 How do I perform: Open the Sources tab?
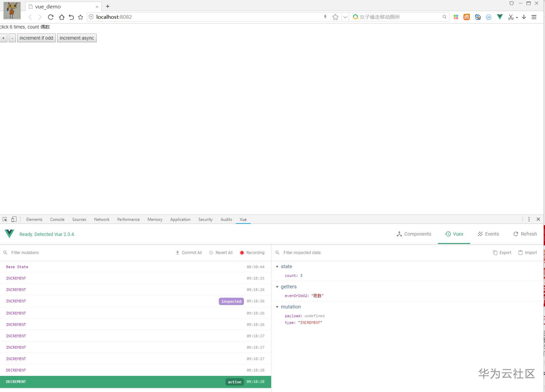coord(79,219)
